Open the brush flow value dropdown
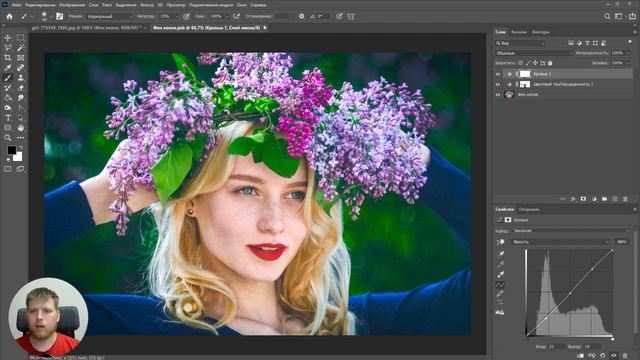This screenshot has width=640, height=360. [x=227, y=16]
